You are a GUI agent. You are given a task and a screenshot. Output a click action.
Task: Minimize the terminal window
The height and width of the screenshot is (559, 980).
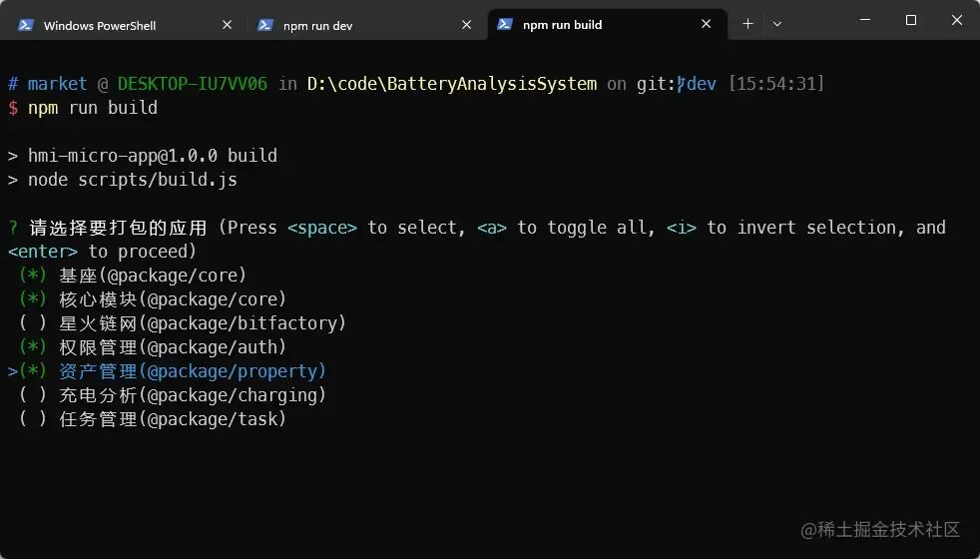(x=865, y=20)
